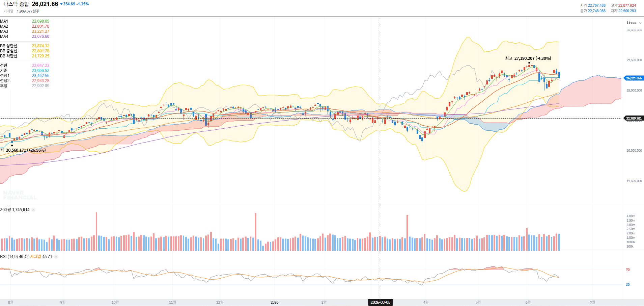
Task: Click the 17,500.000 price axis label
Action: click(634, 181)
